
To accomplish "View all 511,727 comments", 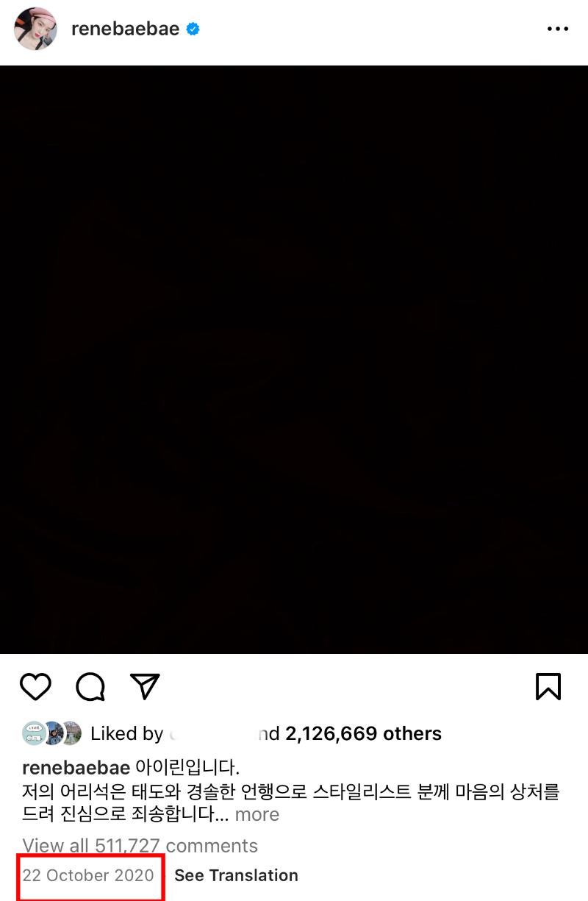I will 140,846.
